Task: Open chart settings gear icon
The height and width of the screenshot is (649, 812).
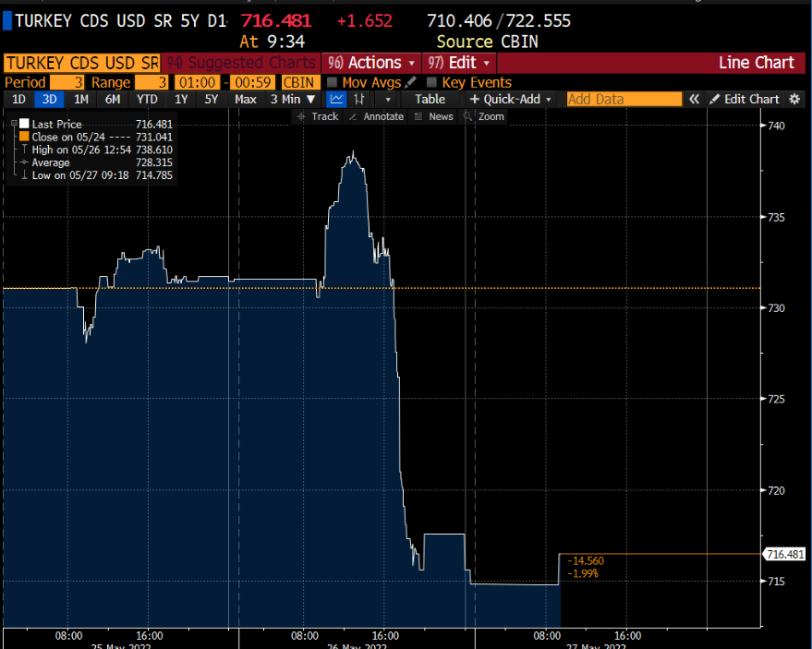Action: coord(794,99)
